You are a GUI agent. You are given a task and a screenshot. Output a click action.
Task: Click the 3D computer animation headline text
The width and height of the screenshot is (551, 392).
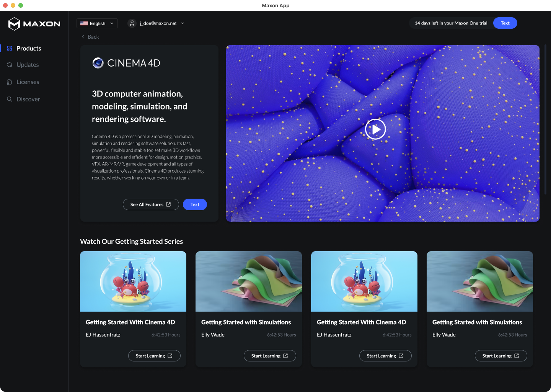point(140,106)
